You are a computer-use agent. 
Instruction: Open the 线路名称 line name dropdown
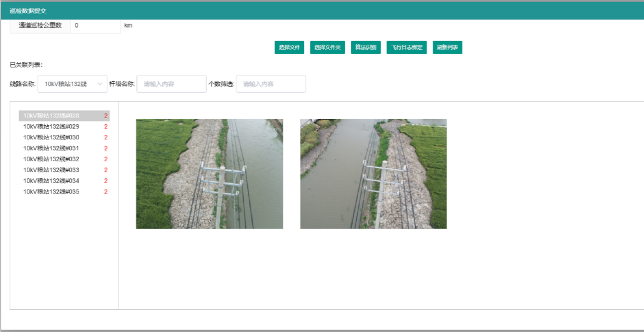73,84
